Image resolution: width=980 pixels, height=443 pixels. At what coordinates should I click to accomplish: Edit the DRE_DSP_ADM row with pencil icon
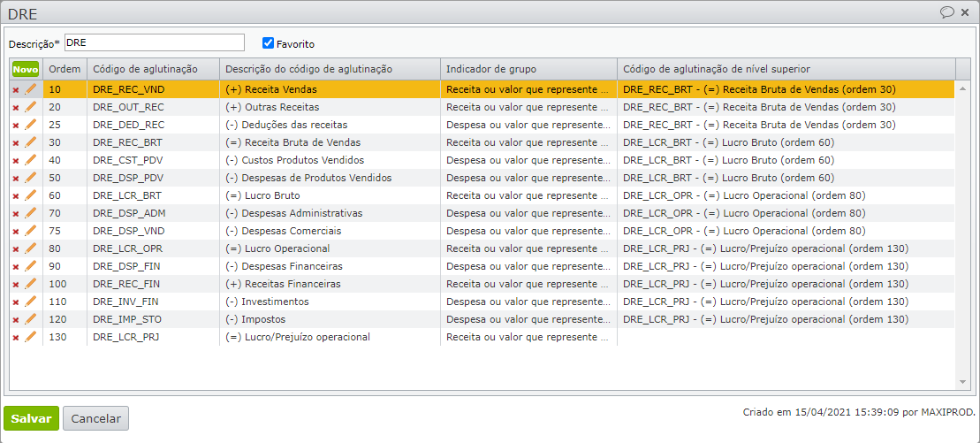coord(31,213)
